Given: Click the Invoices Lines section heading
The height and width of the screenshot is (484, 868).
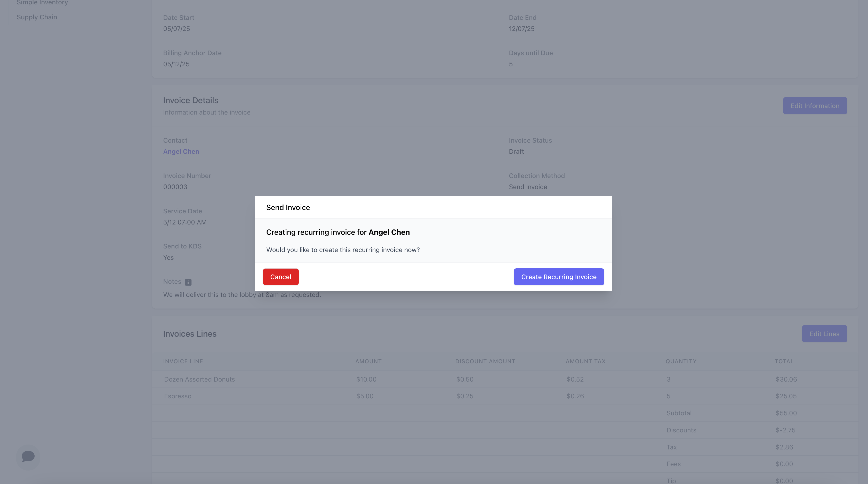Looking at the screenshot, I should tap(189, 334).
